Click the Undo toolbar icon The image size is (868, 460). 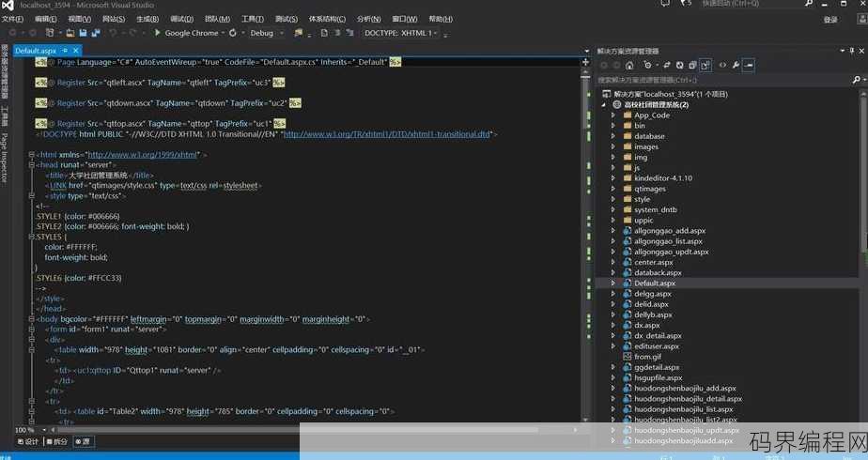point(113,33)
